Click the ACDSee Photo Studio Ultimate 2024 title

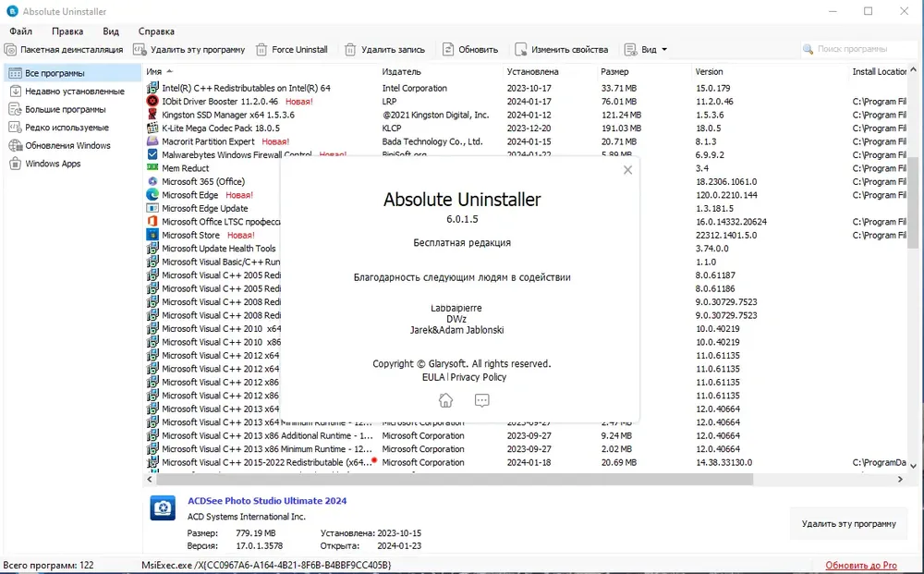pyautogui.click(x=267, y=501)
